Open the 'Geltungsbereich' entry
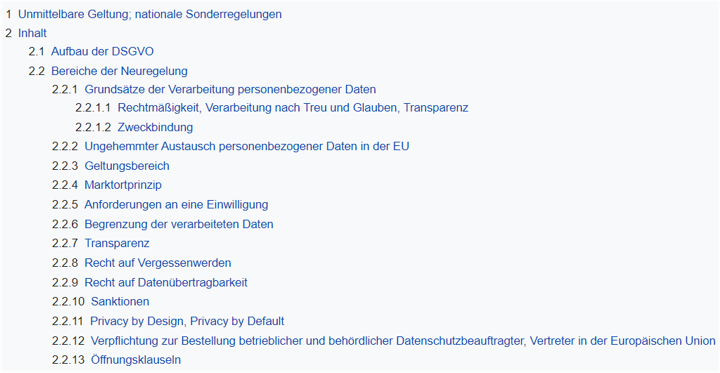 [127, 166]
